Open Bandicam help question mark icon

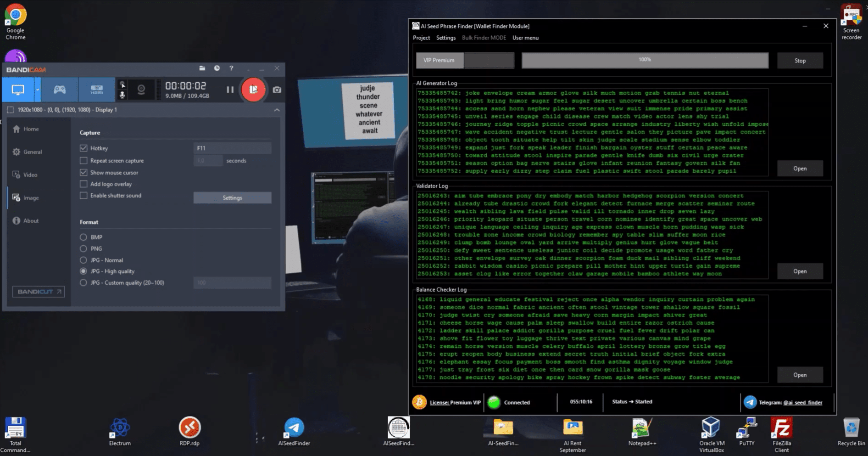231,68
